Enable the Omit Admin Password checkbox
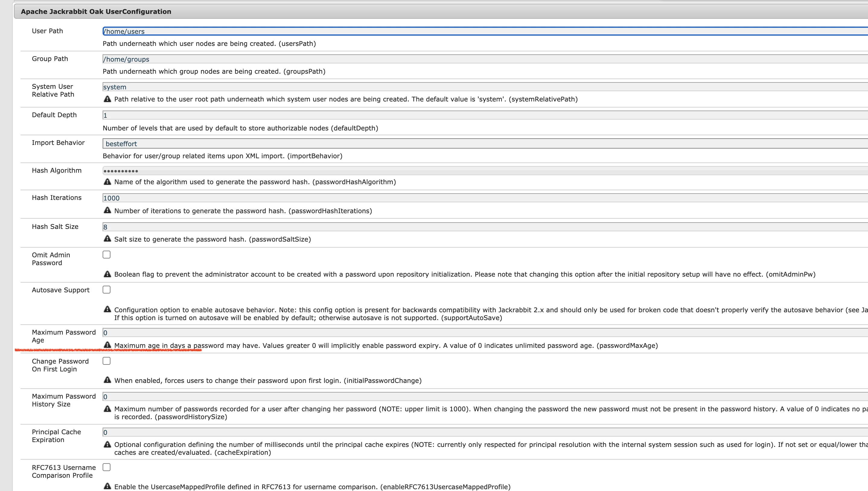 107,255
